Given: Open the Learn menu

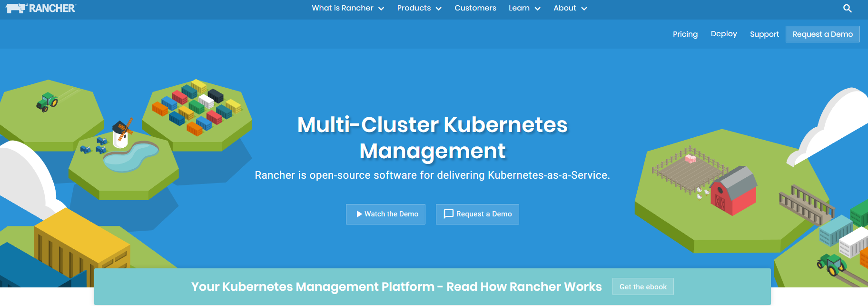Looking at the screenshot, I should (524, 8).
